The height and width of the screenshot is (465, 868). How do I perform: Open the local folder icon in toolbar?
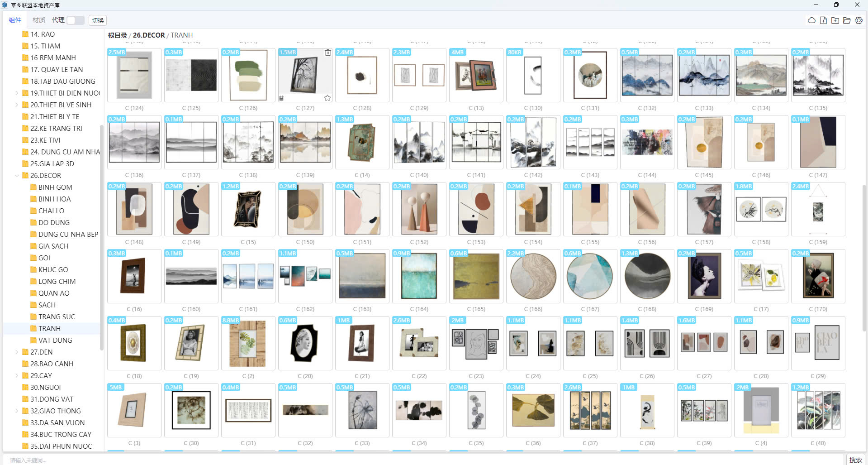pyautogui.click(x=847, y=20)
